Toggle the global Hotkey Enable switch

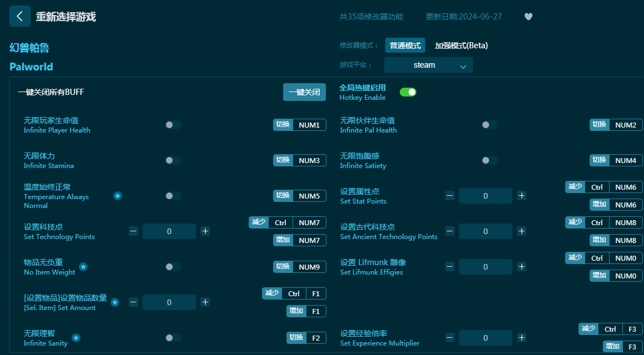(408, 92)
